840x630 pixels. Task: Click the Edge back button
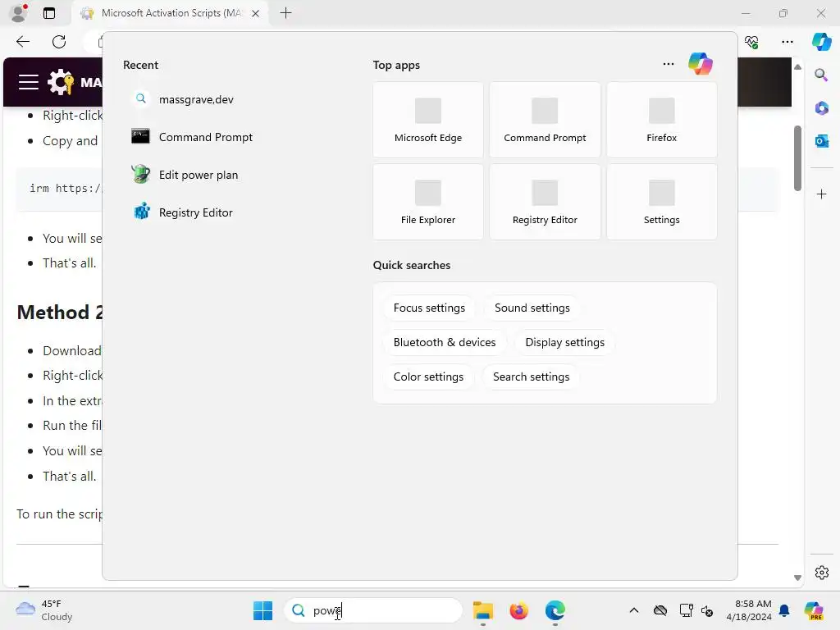coord(22,42)
